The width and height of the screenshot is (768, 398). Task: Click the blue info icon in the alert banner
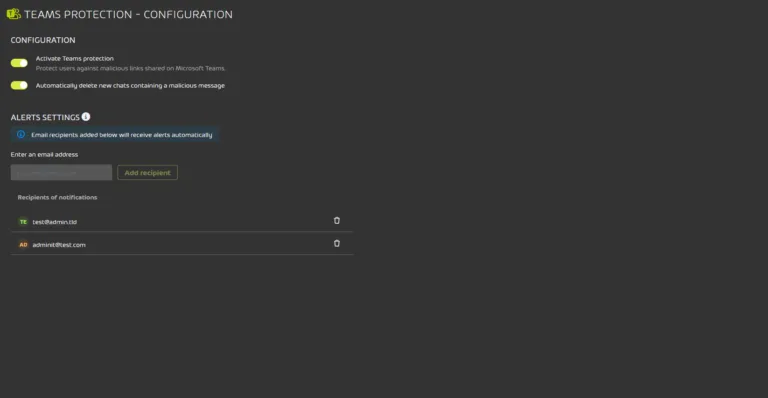[21, 134]
